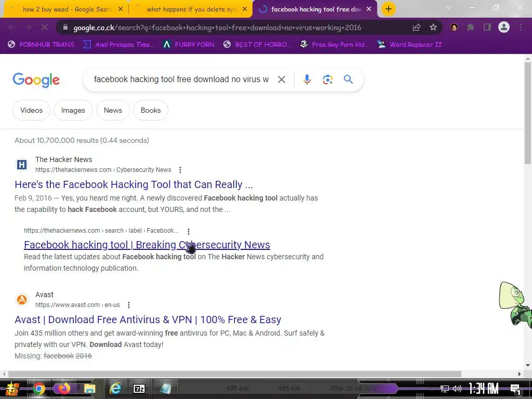Open File Explorer from the taskbar

(89, 389)
